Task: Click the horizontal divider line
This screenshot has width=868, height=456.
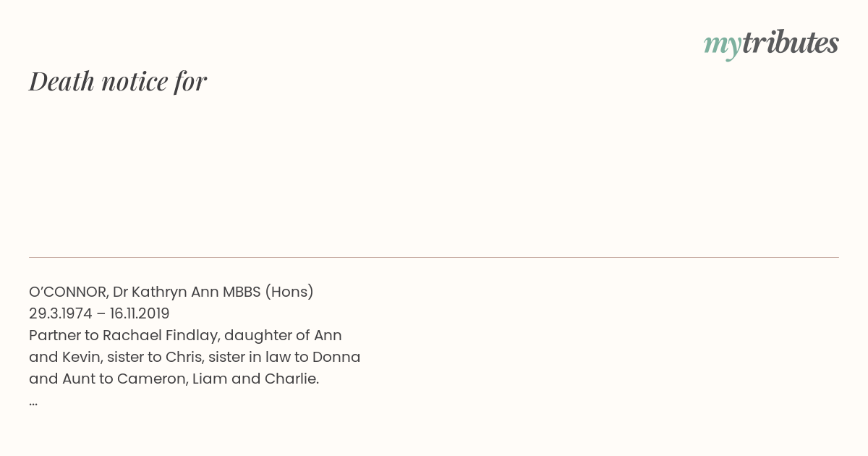Action: click(434, 257)
